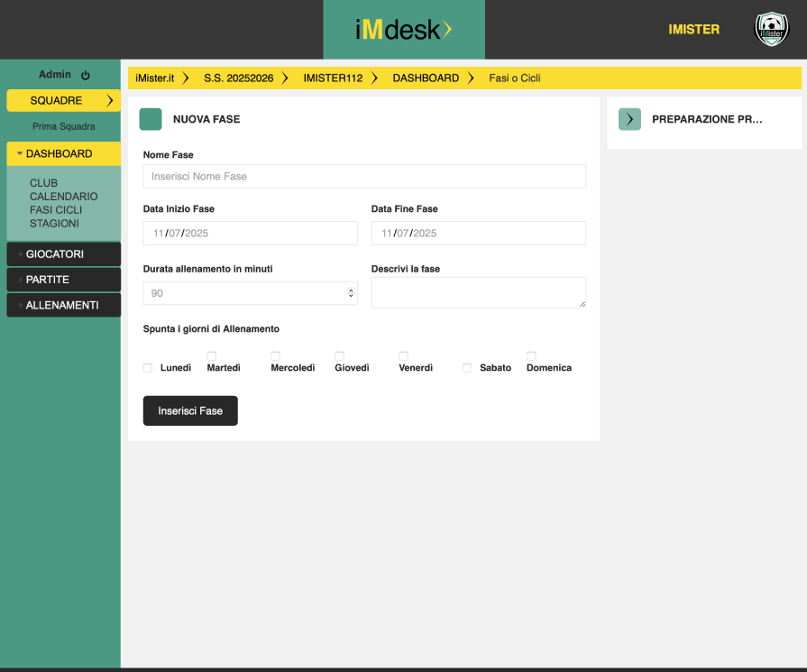807x672 pixels.
Task: Click the Durata allenamento minutes field
Action: (250, 293)
